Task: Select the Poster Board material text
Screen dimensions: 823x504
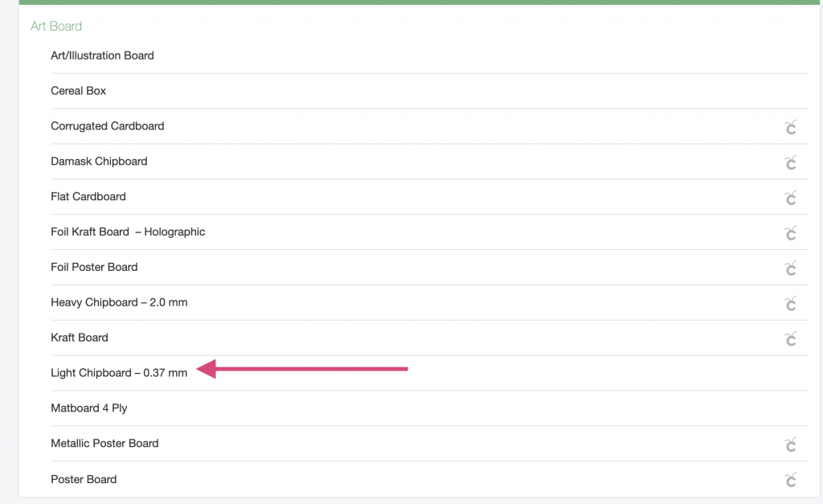Action: pos(84,479)
